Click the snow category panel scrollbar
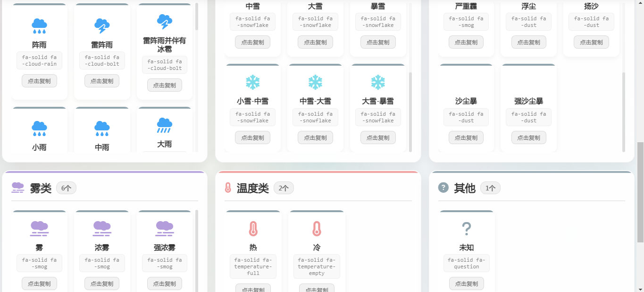Viewport: 644px width, 292px height. 410,111
